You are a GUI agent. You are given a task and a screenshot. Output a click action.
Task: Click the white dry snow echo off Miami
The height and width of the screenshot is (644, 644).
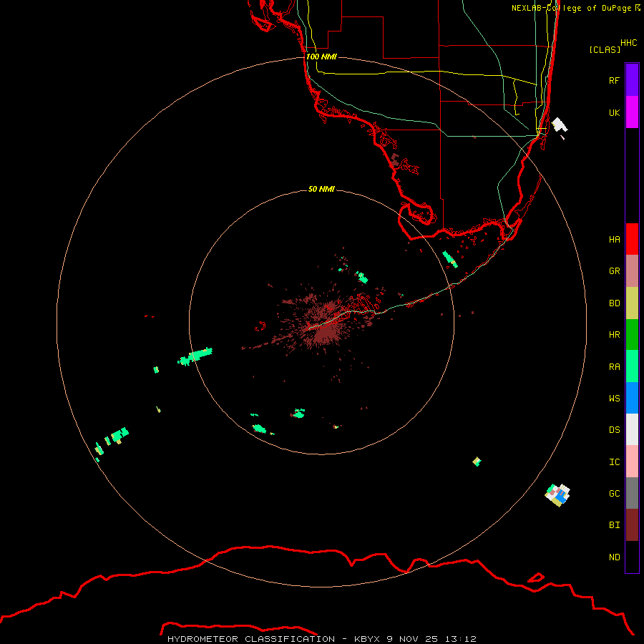560,125
